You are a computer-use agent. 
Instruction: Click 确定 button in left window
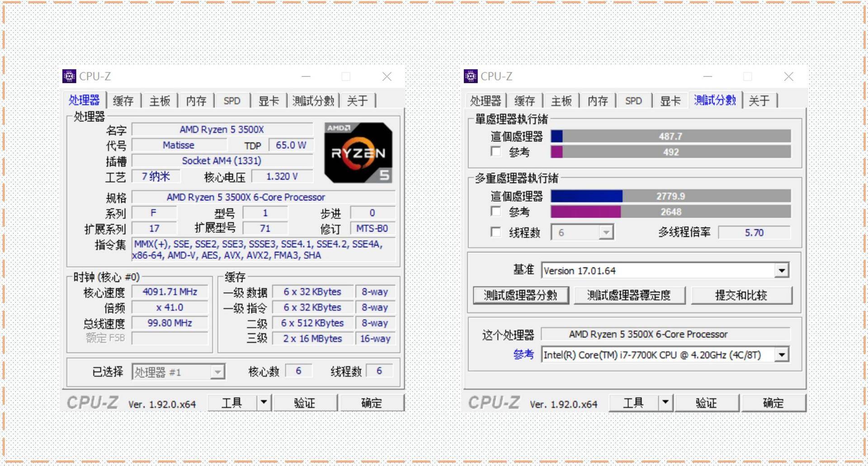[372, 402]
